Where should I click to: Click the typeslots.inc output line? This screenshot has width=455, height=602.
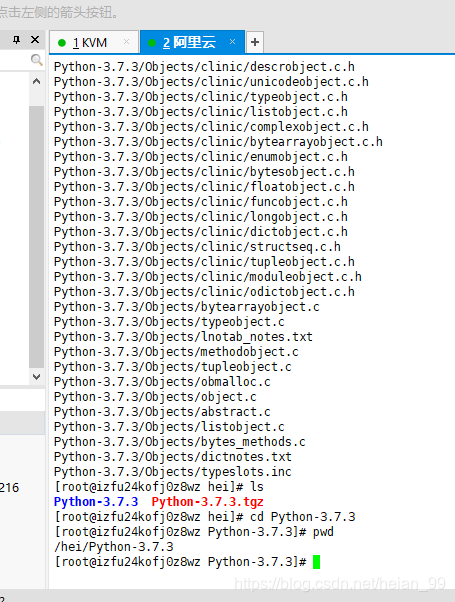(173, 472)
